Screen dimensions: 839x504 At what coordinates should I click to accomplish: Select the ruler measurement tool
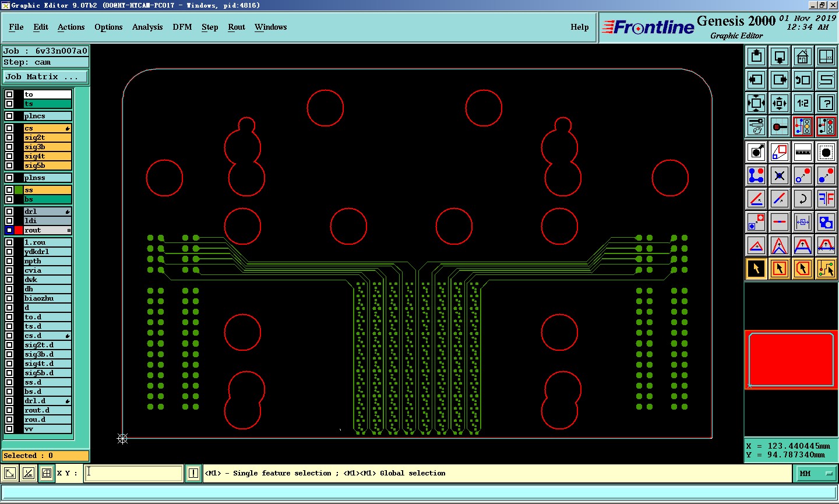[803, 152]
